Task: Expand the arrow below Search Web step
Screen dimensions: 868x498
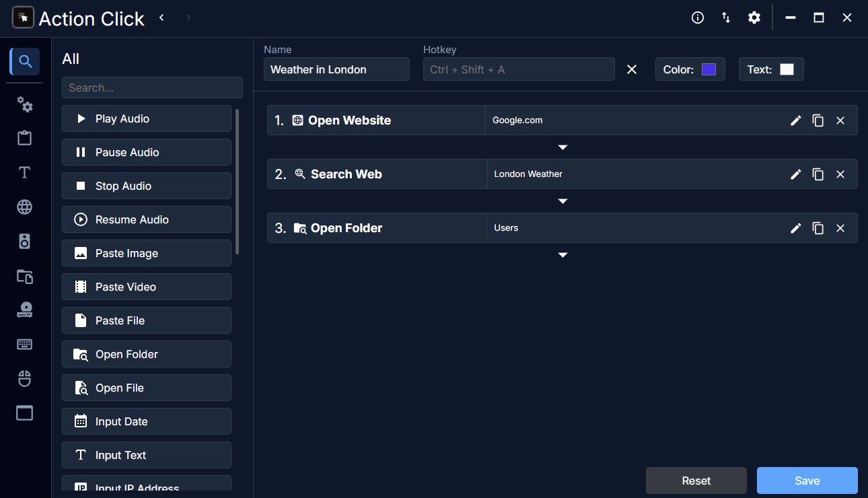Action: (x=563, y=201)
